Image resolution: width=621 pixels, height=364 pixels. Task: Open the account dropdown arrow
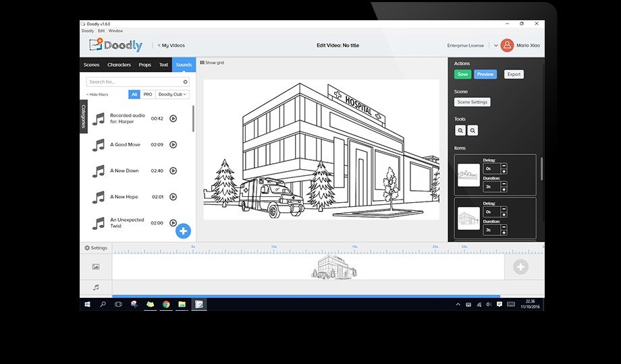click(495, 46)
